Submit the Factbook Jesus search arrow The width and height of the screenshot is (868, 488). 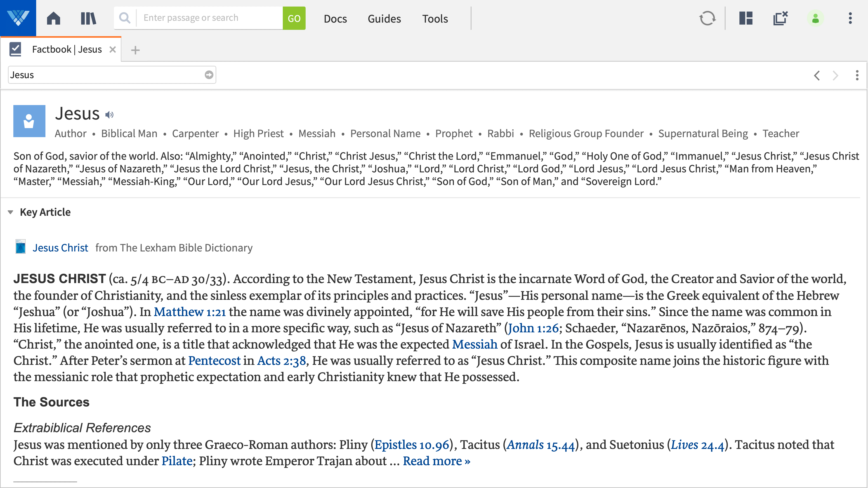tap(209, 75)
